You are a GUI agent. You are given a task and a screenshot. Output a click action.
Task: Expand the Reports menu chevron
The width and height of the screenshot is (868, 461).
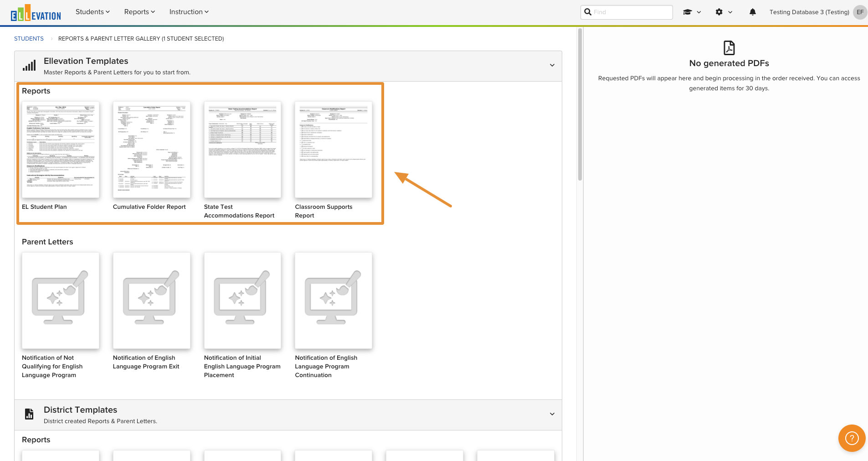[153, 12]
